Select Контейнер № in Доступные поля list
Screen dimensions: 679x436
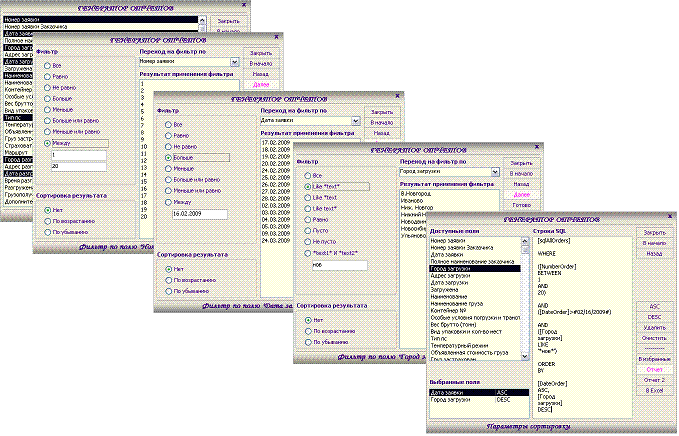coord(475,310)
